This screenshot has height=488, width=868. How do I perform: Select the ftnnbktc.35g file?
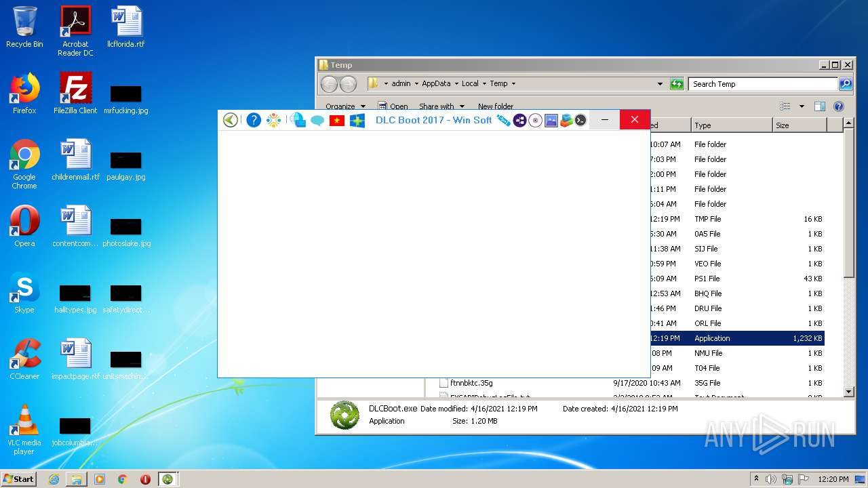[471, 383]
